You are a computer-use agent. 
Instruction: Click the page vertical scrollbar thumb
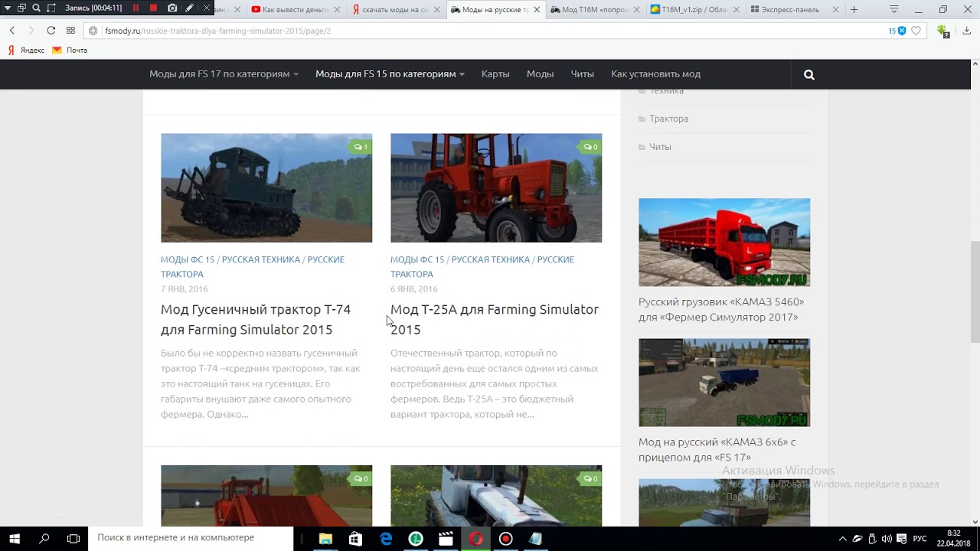point(975,292)
